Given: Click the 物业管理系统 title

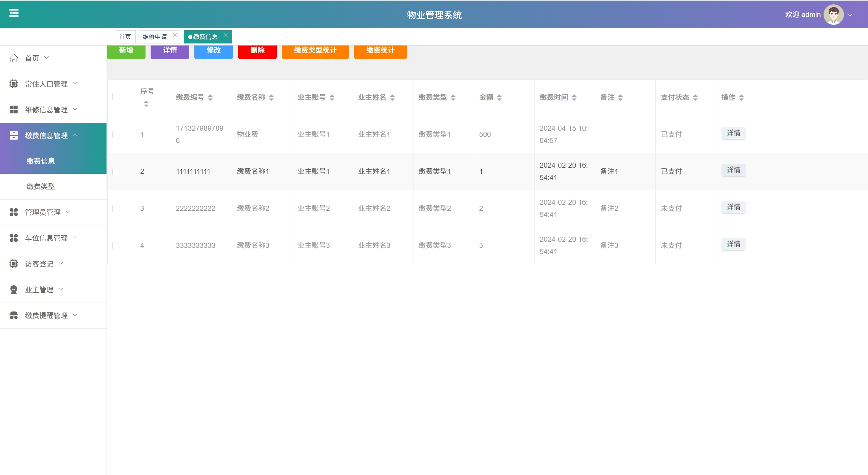Looking at the screenshot, I should point(434,15).
